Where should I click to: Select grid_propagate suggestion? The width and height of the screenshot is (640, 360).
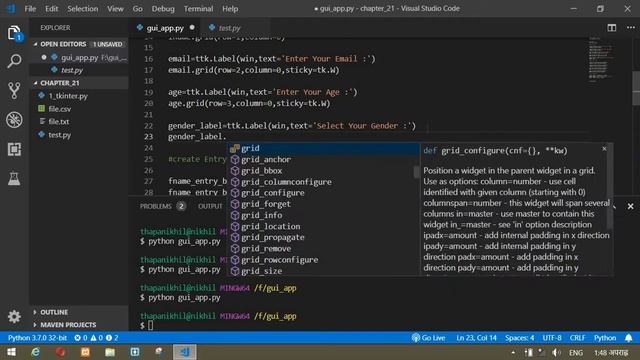[323, 237]
